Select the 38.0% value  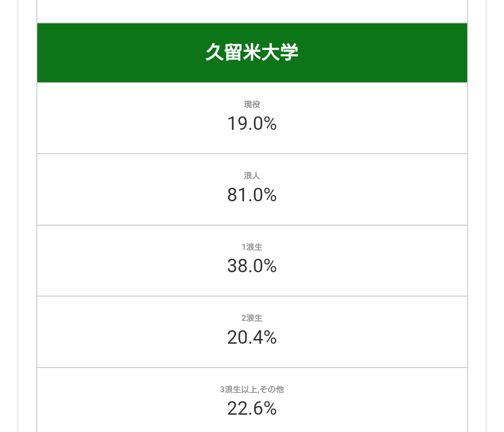252,266
